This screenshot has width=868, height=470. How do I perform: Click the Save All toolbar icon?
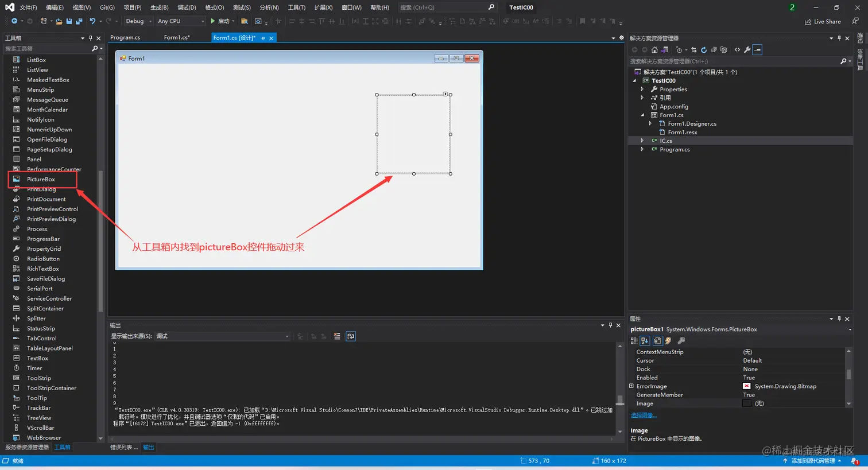click(79, 21)
